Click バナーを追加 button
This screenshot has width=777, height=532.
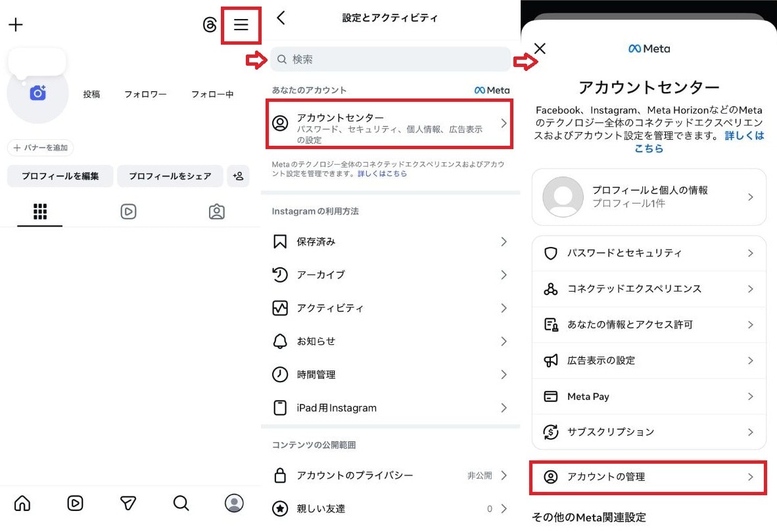(41, 148)
